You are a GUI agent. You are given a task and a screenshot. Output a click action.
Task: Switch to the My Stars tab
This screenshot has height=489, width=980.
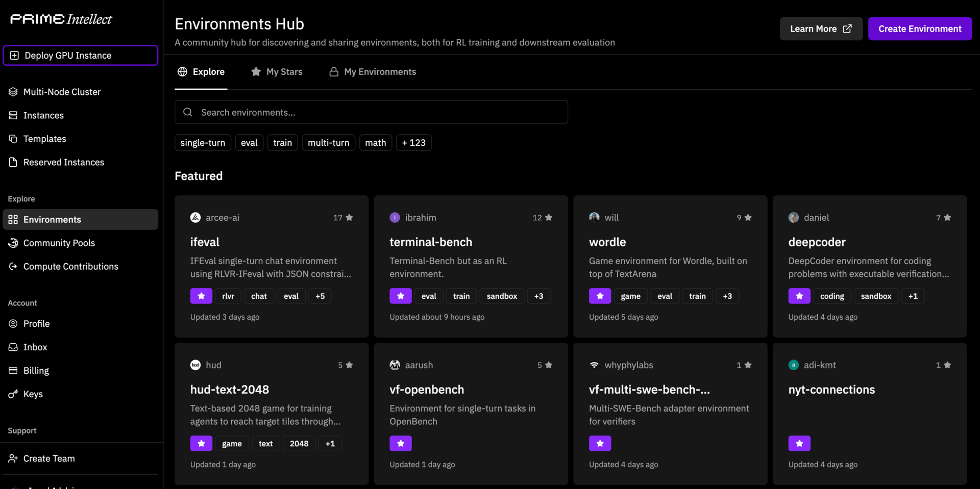(x=277, y=72)
